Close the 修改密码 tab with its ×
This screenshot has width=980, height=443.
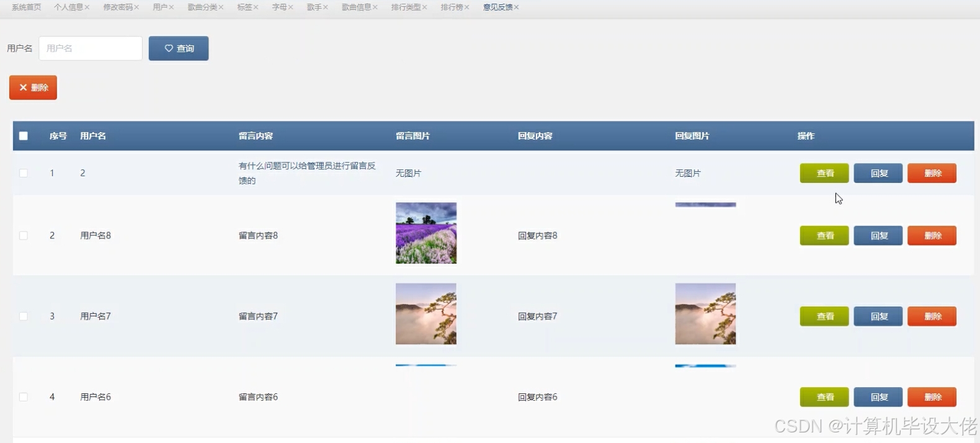coord(136,7)
